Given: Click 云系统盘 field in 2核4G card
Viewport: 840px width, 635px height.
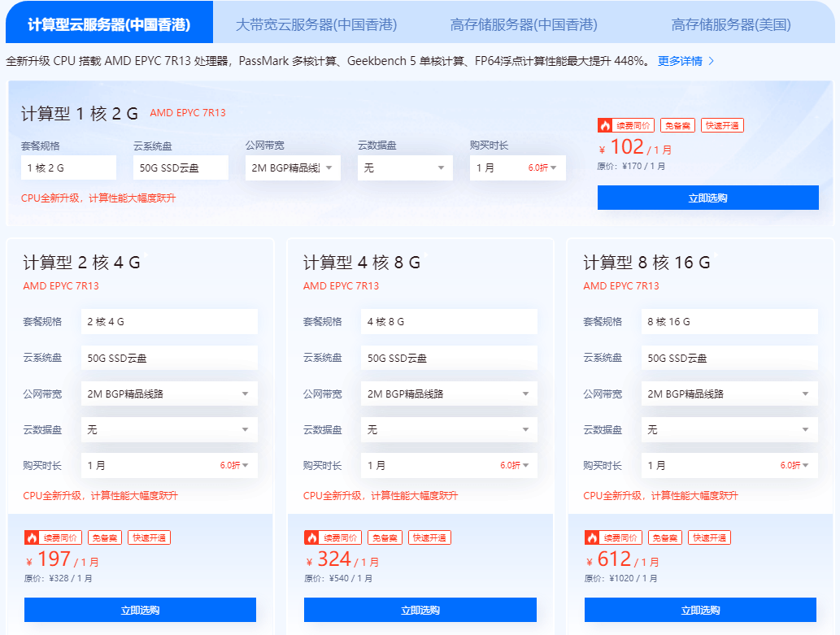Looking at the screenshot, I should tap(169, 358).
